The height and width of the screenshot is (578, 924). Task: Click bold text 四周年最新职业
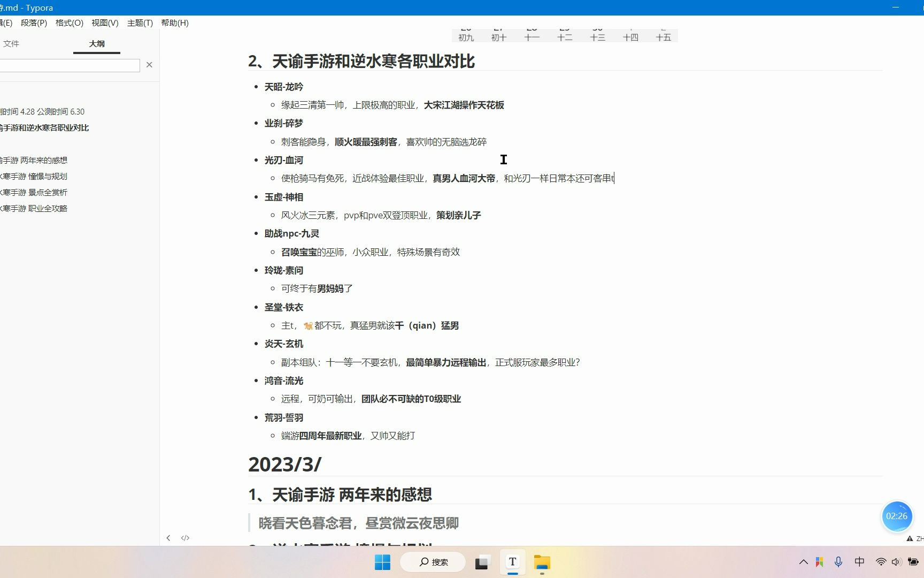pyautogui.click(x=330, y=436)
